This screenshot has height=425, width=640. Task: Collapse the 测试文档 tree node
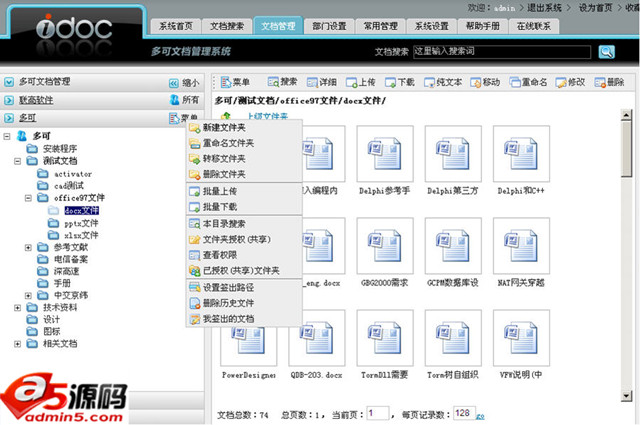[17, 161]
